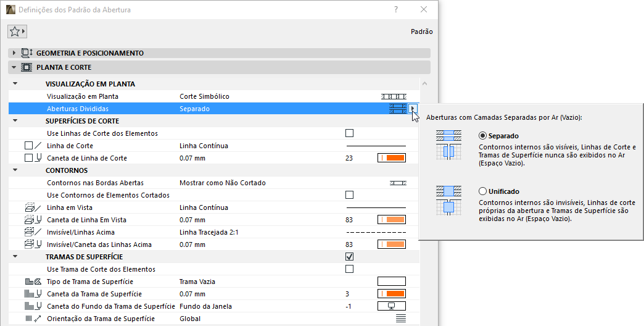Open the Aberturas Divididas flyout arrow
Viewport: 644px width, 326px height.
(x=413, y=109)
